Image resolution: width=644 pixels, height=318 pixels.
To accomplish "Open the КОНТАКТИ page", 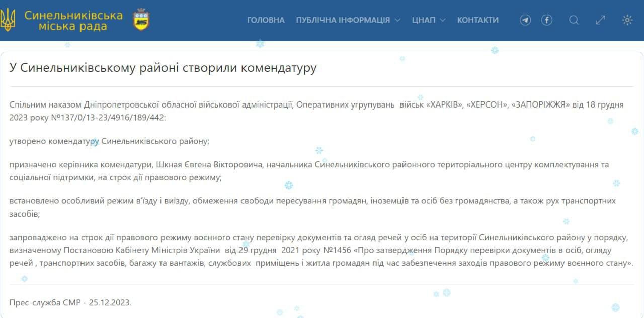I will coord(477,20).
